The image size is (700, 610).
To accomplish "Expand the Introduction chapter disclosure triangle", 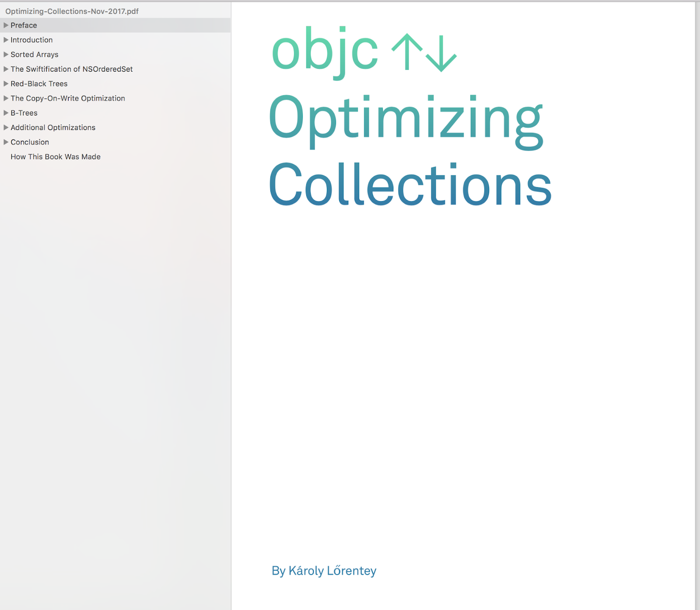I will (x=6, y=40).
